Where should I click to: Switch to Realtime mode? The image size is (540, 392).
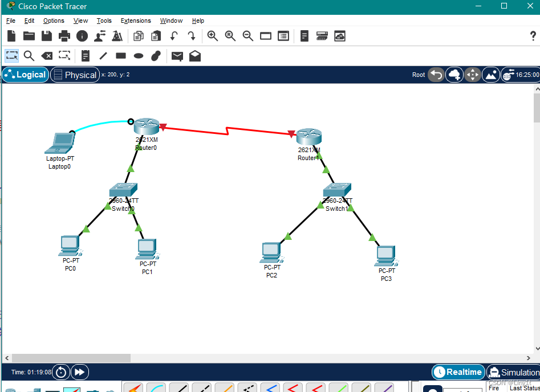pyautogui.click(x=458, y=372)
